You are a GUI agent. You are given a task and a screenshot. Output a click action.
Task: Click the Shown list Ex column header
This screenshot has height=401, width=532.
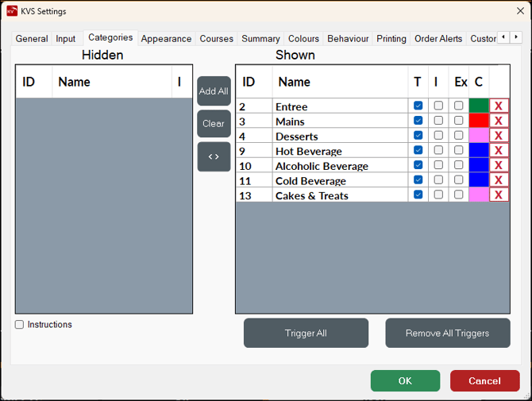pyautogui.click(x=459, y=82)
